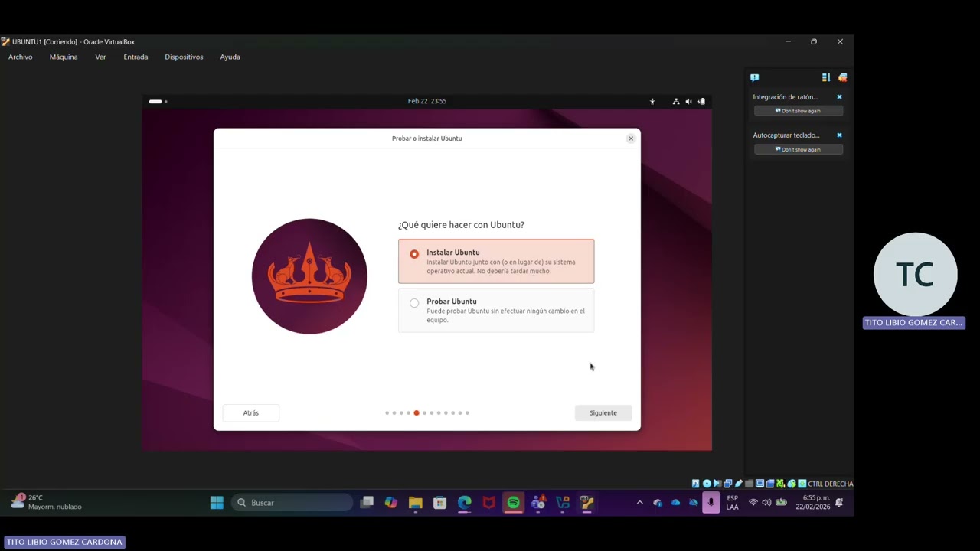
Task: Open the weather widget showing 26°C
Action: click(x=46, y=502)
